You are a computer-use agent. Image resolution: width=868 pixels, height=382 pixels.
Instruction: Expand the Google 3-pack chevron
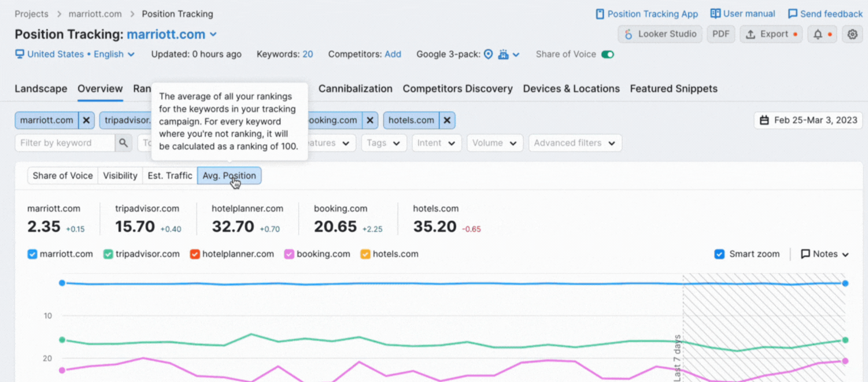tap(516, 54)
